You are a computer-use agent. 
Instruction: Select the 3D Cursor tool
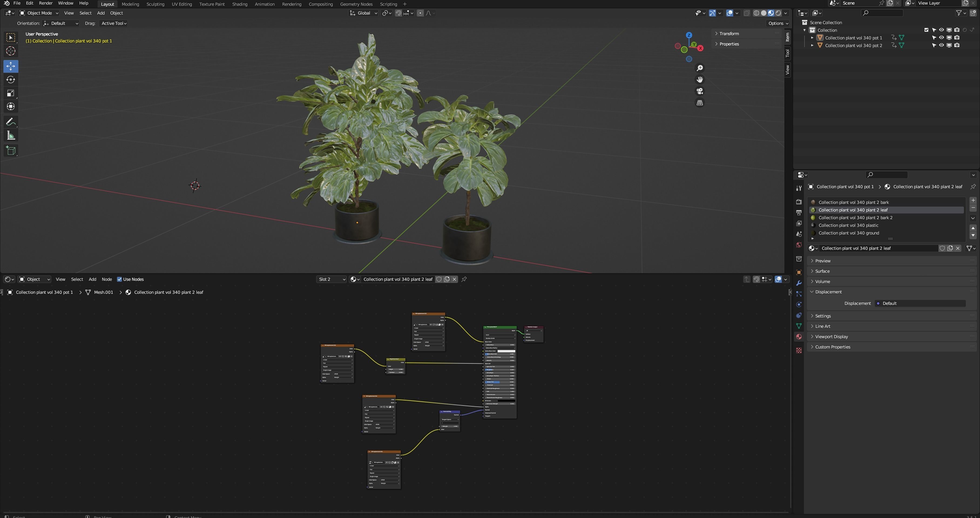click(x=11, y=51)
